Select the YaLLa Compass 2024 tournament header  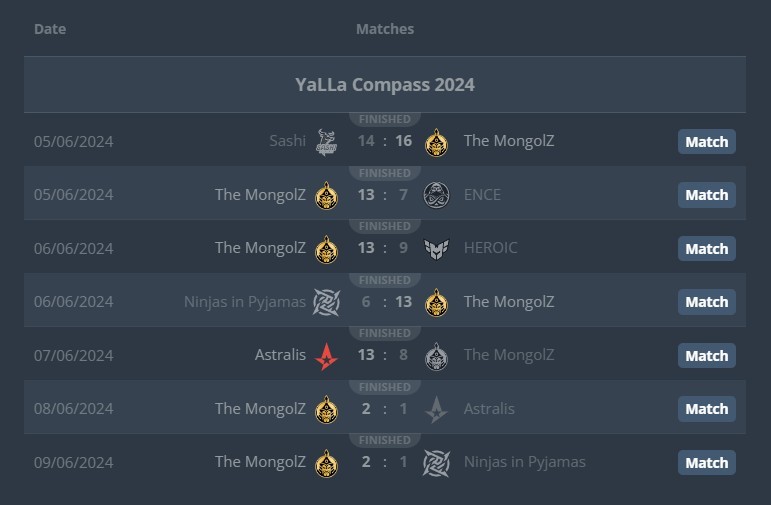(385, 85)
